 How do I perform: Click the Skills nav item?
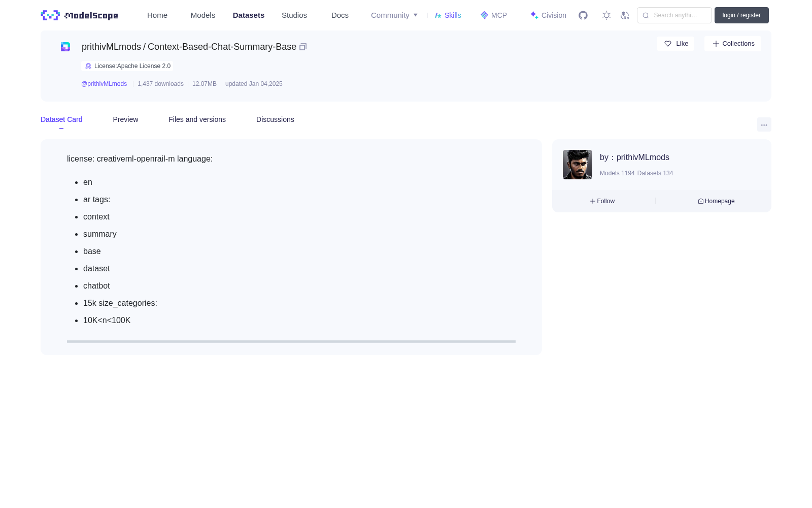[448, 15]
